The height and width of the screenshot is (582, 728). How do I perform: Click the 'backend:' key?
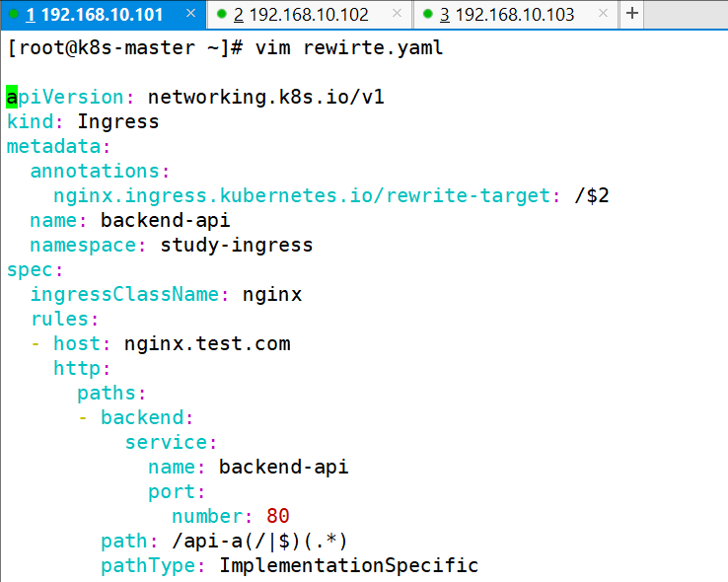(147, 417)
